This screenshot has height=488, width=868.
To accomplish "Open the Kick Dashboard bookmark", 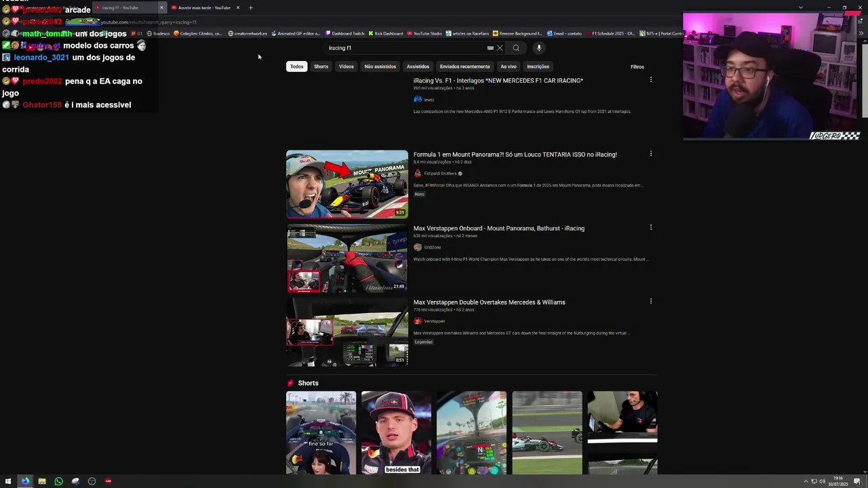I will pyautogui.click(x=385, y=33).
